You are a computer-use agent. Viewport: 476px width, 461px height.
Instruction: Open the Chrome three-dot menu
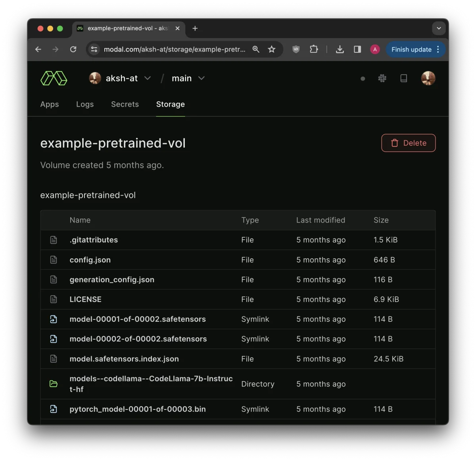(x=438, y=49)
